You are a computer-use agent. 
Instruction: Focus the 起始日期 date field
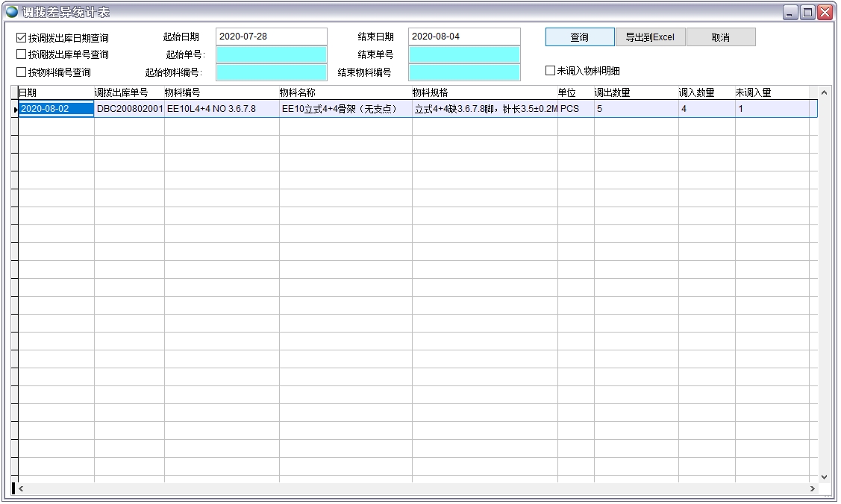click(x=272, y=37)
